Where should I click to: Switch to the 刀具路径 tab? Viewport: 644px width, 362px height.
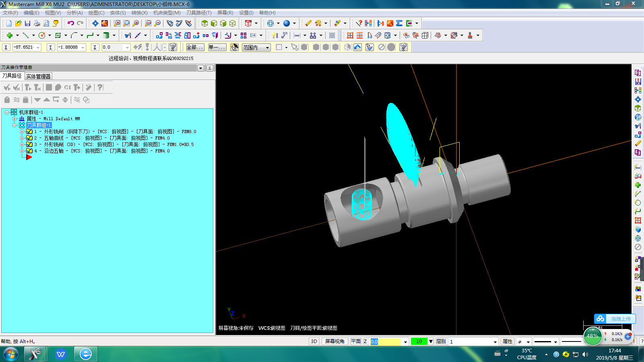[12, 76]
